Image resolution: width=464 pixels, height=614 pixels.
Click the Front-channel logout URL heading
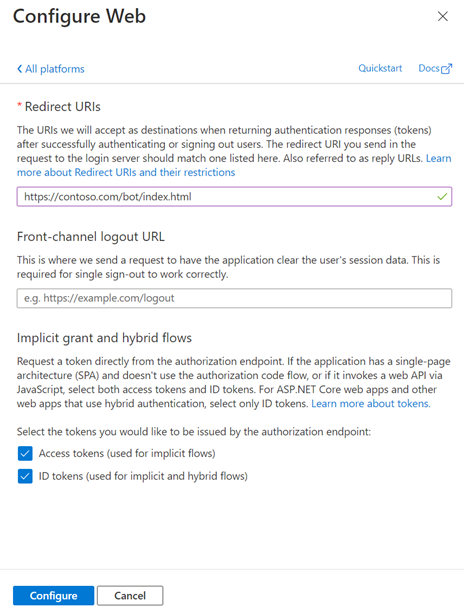pyautogui.click(x=91, y=237)
